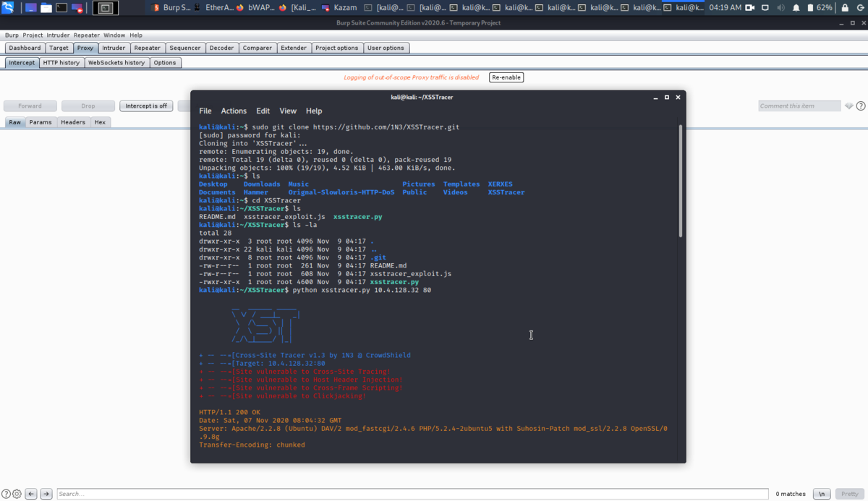Screen dimensions: 868x501
Task: Open the terminal's Actions menu
Action: (234, 111)
